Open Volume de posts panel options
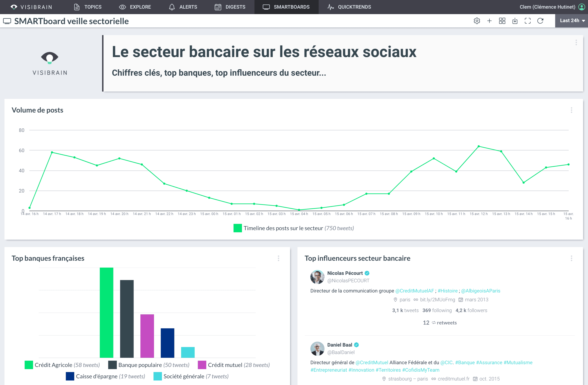588x385 pixels. pyautogui.click(x=572, y=110)
